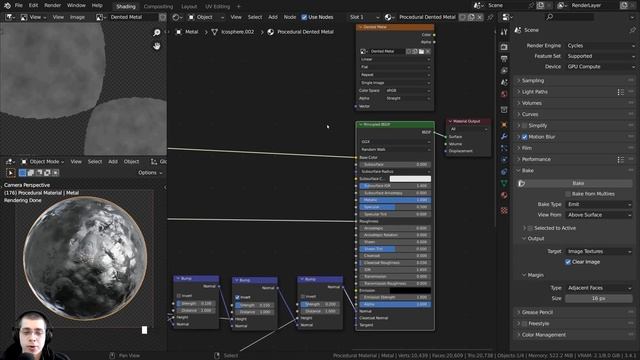The height and width of the screenshot is (360, 640).
Task: Open the Render menu in top bar
Action: click(x=52, y=6)
